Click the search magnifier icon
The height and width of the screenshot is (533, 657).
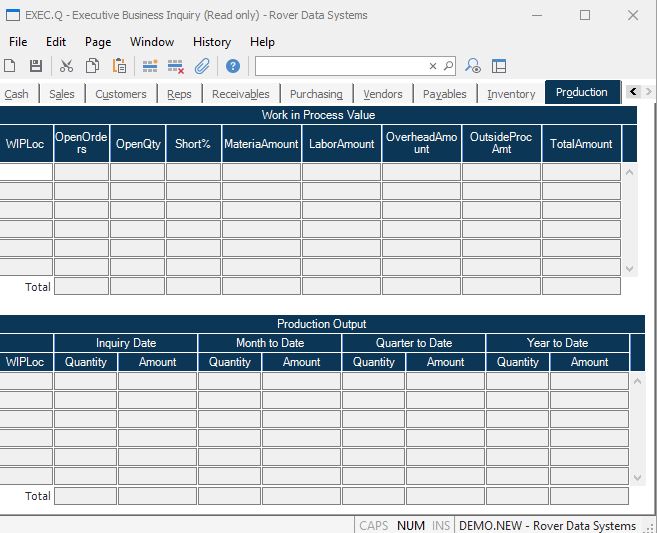[448, 66]
